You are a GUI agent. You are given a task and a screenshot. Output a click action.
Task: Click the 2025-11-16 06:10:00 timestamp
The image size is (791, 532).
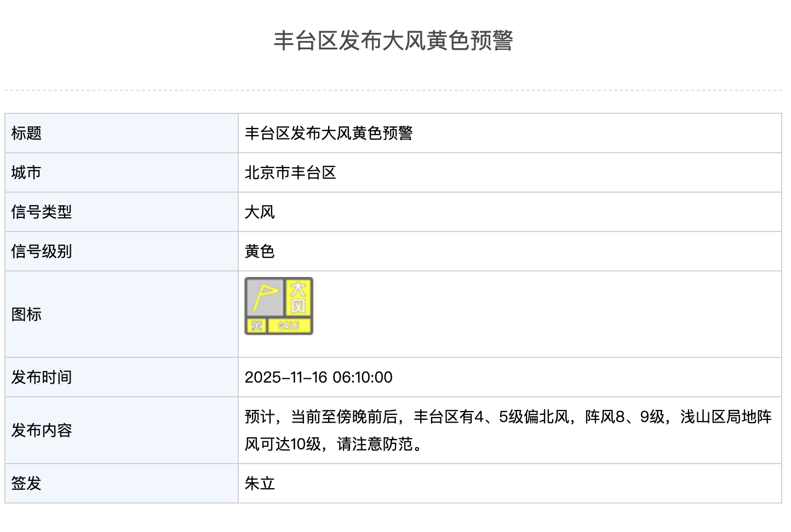[319, 377]
